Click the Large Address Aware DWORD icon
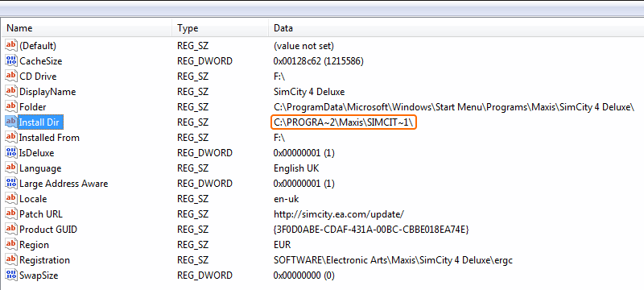 [x=11, y=183]
